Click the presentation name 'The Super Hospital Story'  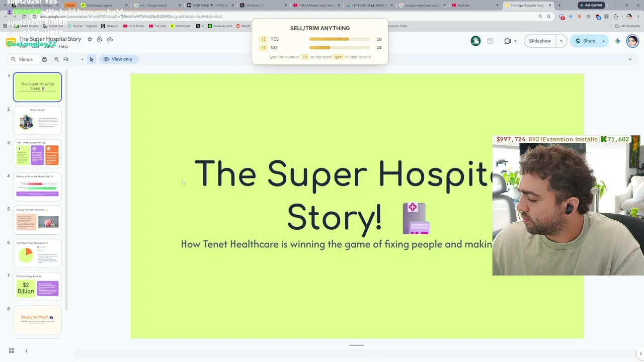[x=50, y=39]
